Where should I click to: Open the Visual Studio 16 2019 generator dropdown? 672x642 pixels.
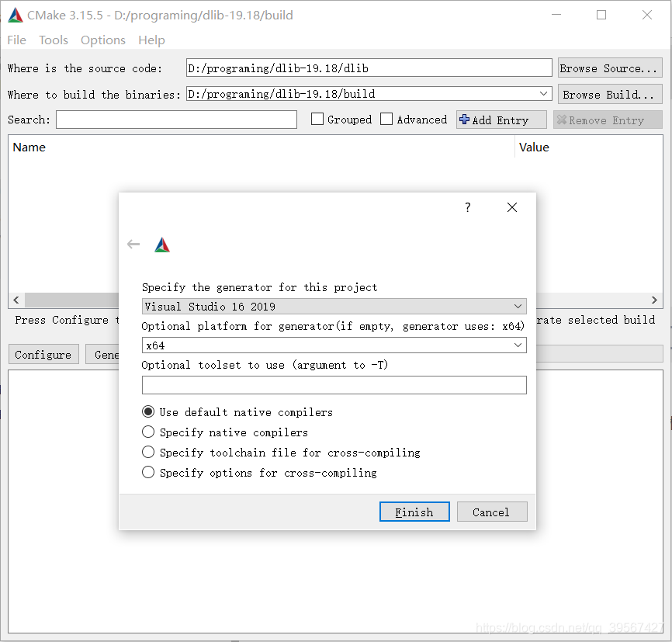334,306
